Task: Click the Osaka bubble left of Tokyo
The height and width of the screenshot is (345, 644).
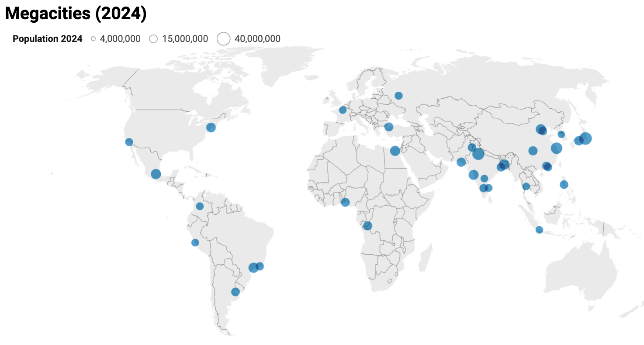Action: [578, 141]
